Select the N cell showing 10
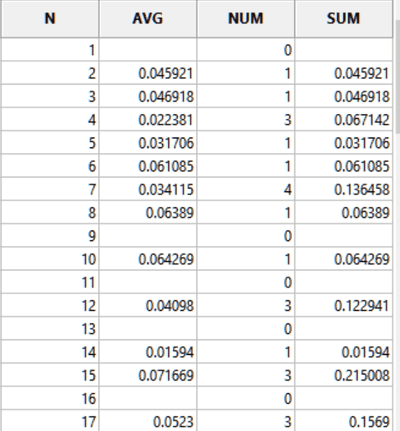The image size is (400, 431). [x=50, y=259]
